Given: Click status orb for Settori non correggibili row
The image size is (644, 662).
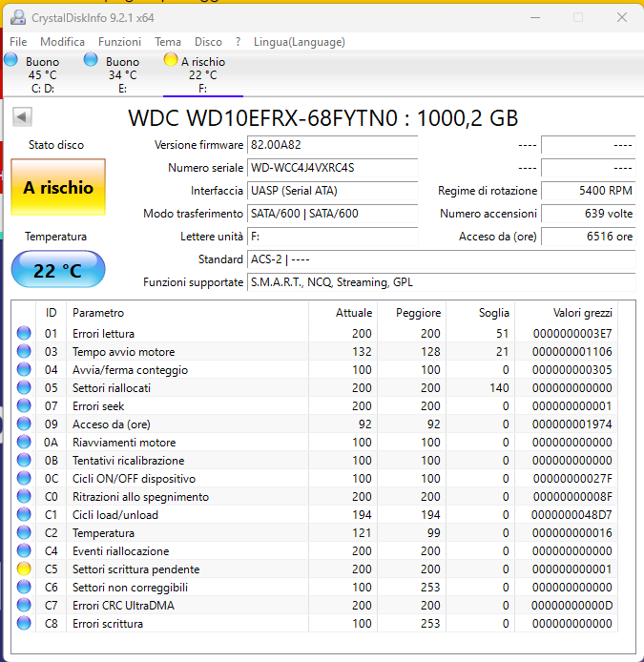Looking at the screenshot, I should click(24, 588).
